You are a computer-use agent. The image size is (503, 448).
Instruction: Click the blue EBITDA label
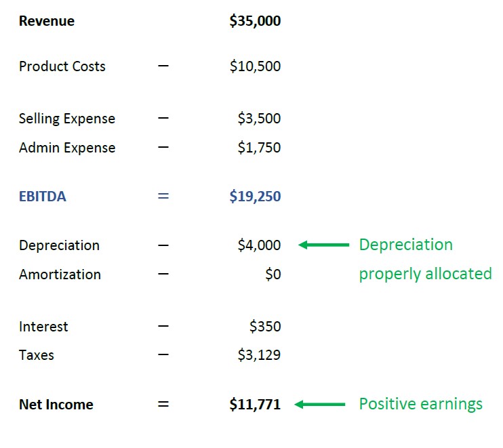click(x=43, y=197)
